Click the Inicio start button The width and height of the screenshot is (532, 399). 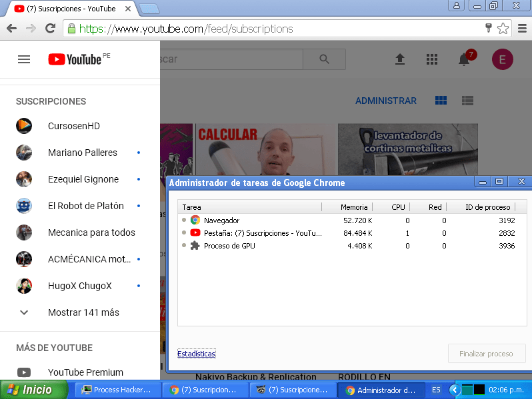[x=34, y=390]
